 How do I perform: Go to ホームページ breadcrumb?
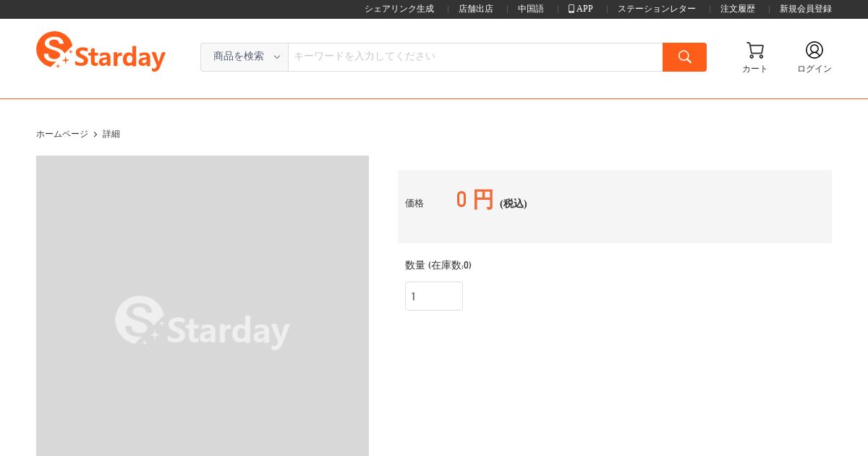[62, 134]
